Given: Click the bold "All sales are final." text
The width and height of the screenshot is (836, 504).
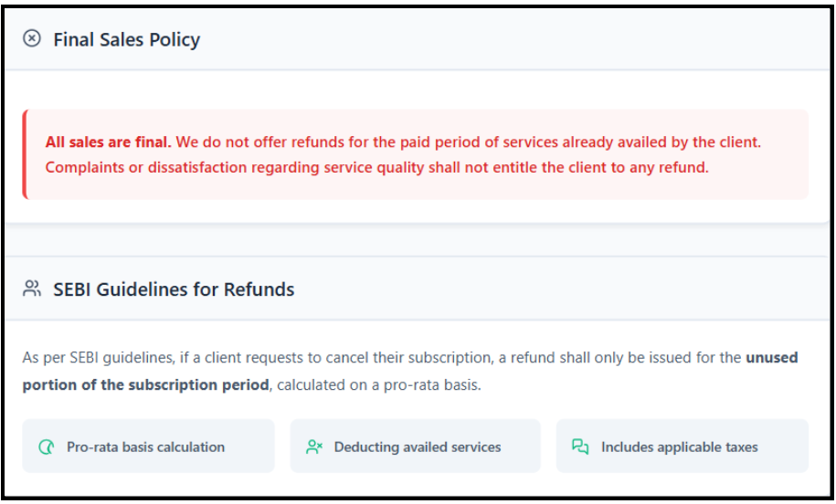Looking at the screenshot, I should pyautogui.click(x=108, y=142).
